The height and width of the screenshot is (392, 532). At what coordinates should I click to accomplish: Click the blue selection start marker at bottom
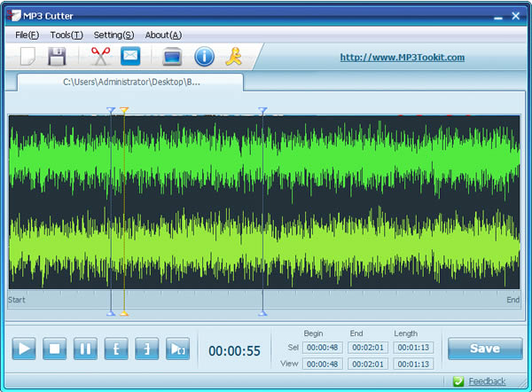[x=111, y=313]
